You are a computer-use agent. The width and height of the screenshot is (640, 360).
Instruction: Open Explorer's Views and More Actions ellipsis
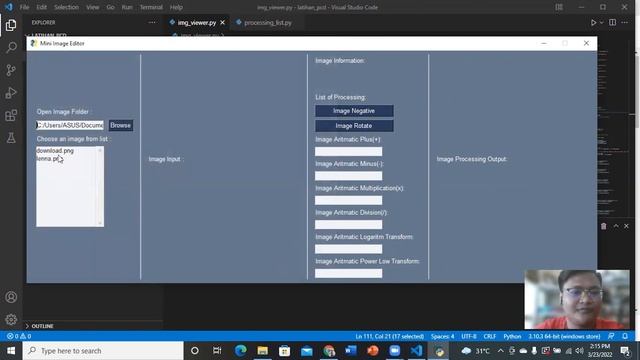click(152, 22)
